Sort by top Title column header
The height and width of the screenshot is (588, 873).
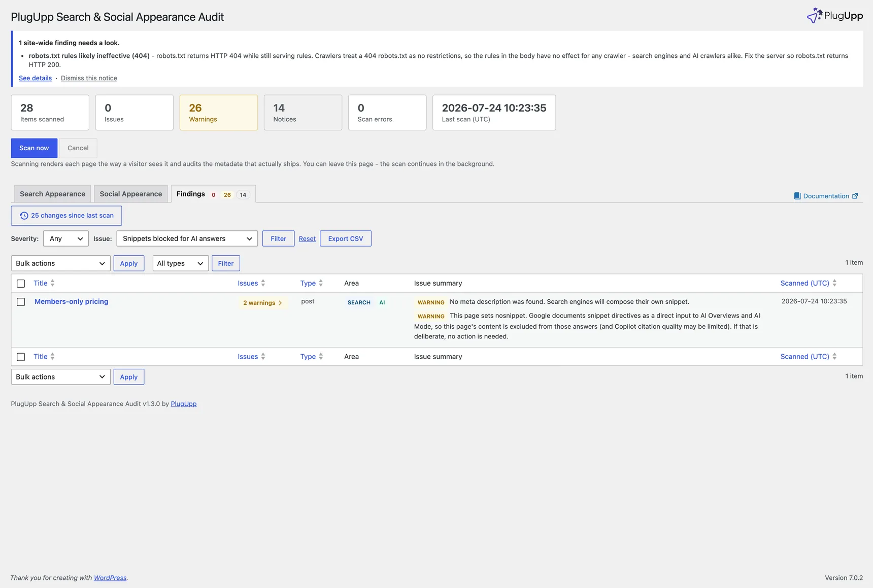tap(41, 283)
